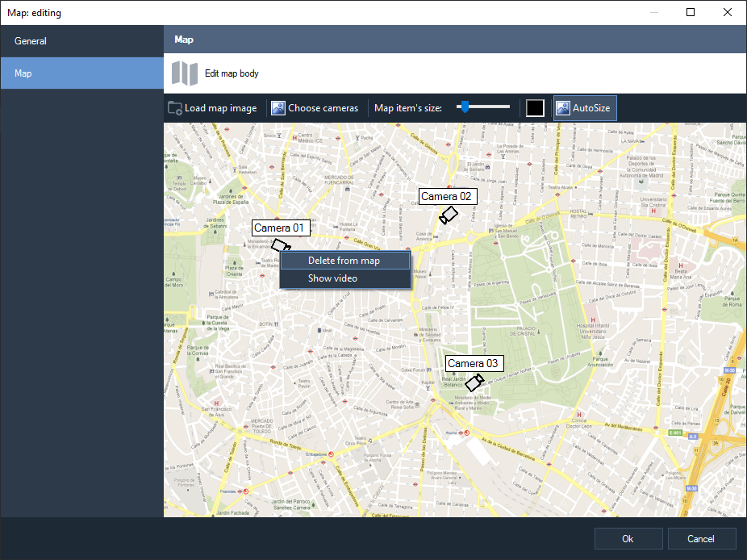Click the Load map image folder icon

point(175,108)
